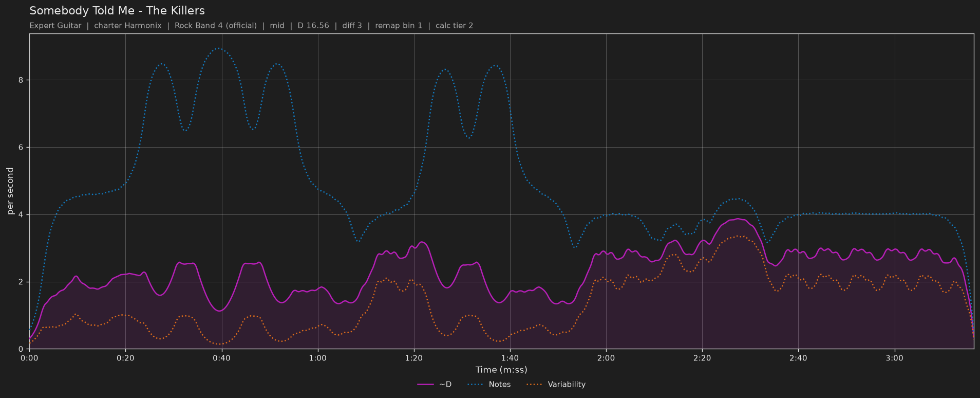Click the "diff 3" subtitle text

click(352, 26)
